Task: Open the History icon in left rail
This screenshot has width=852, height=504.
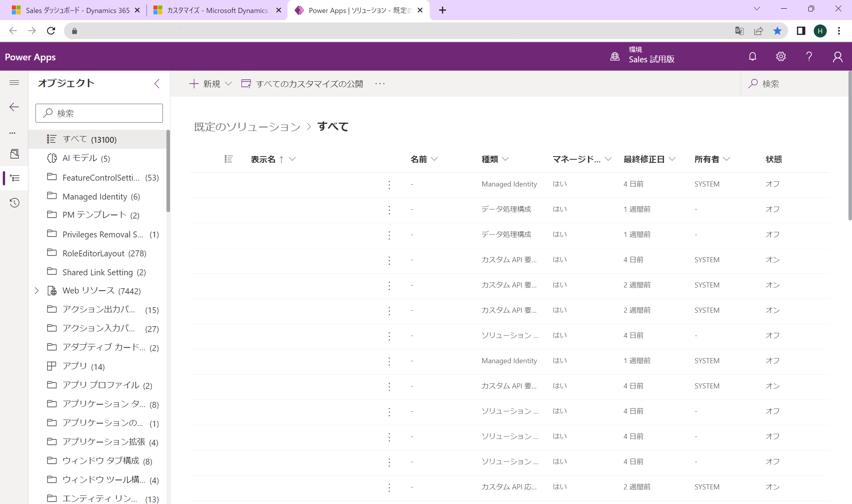Action: [14, 203]
